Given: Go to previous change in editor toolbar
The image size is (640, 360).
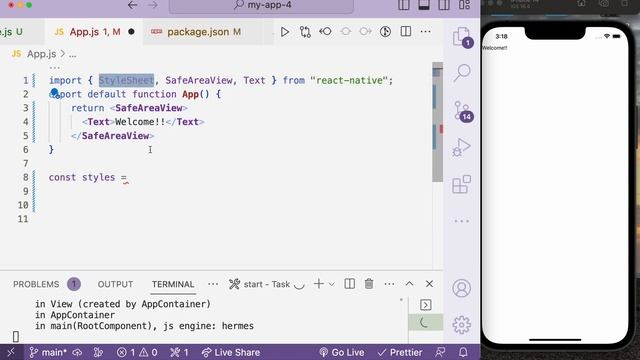Looking at the screenshot, I should pyautogui.click(x=325, y=31).
